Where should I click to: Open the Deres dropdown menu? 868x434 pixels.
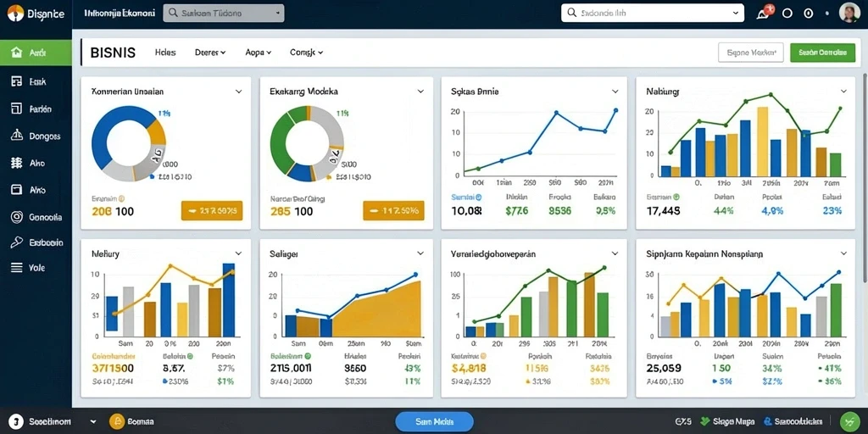[x=210, y=53]
